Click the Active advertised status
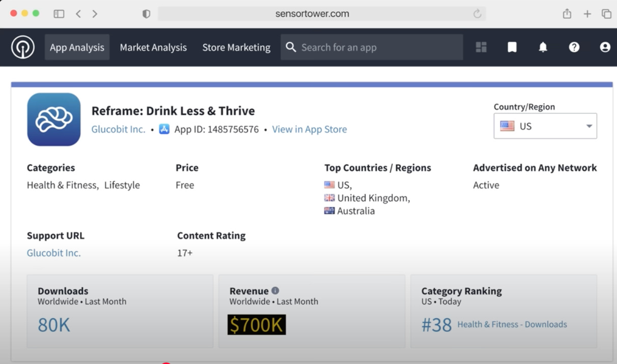 [486, 185]
